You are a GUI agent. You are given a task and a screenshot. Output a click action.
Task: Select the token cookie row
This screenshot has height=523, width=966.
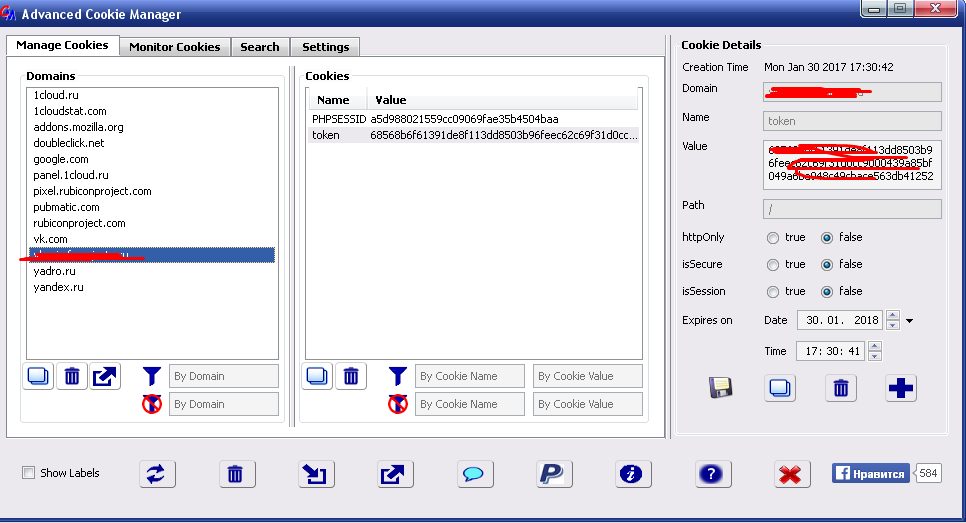point(473,135)
